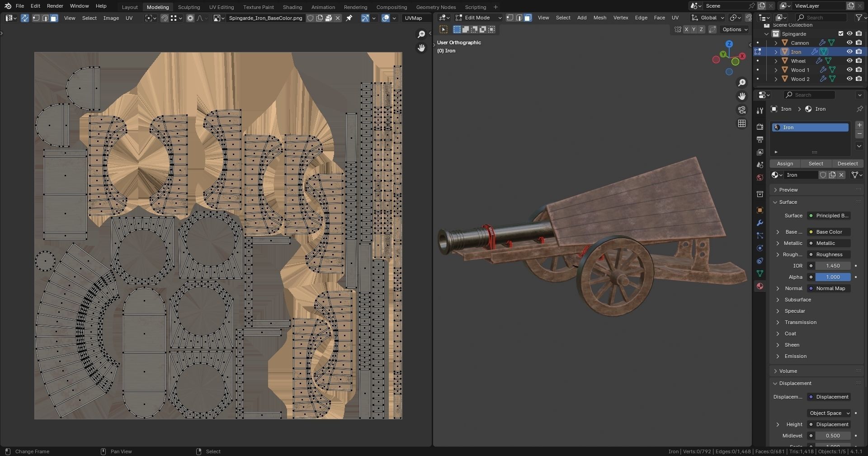The width and height of the screenshot is (868, 456).
Task: Open View Layer properties tab icon
Action: coord(760,152)
